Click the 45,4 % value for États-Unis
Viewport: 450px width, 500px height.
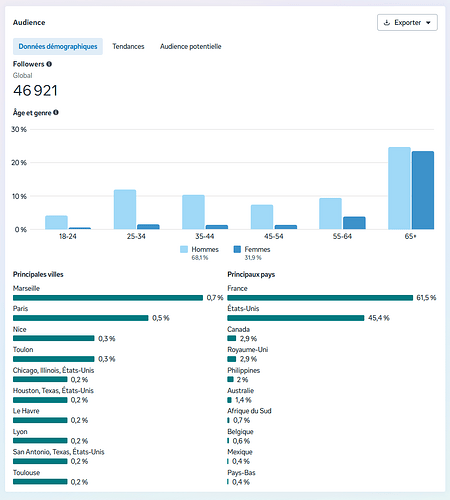tap(379, 318)
